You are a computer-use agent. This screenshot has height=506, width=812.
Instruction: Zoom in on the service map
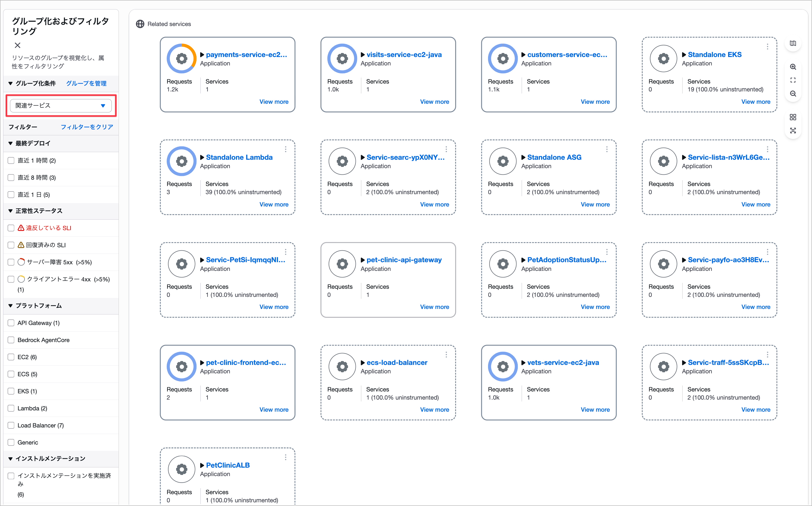(x=793, y=66)
